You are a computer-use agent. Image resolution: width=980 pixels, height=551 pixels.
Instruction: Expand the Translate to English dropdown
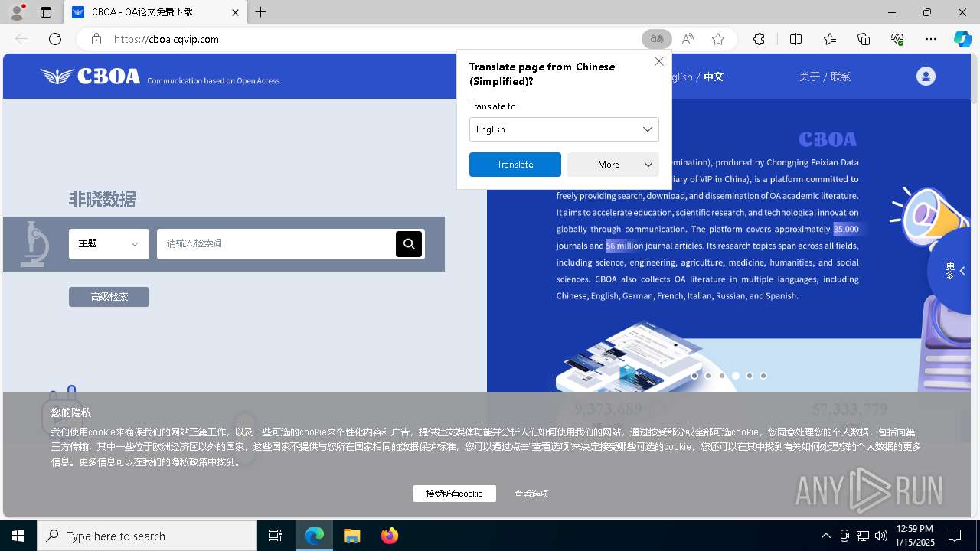coord(564,129)
